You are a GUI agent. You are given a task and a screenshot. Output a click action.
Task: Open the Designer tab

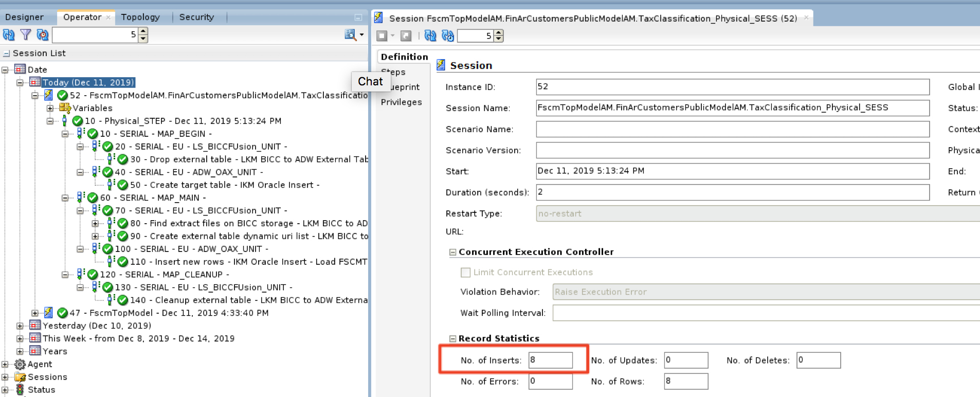pyautogui.click(x=24, y=17)
